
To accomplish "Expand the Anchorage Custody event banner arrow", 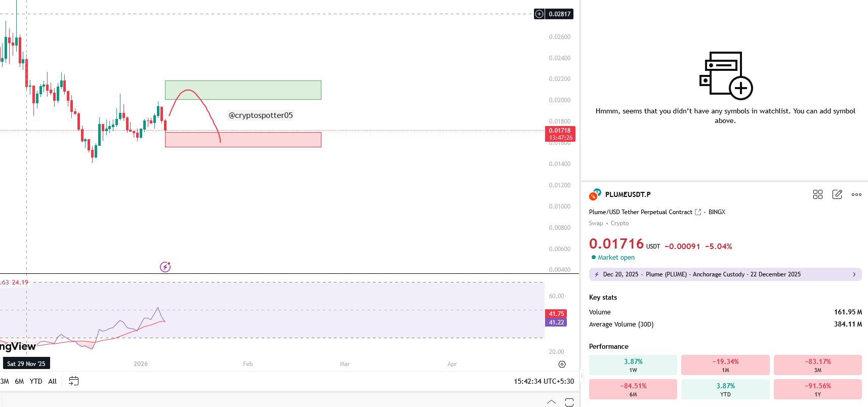I will pos(854,274).
